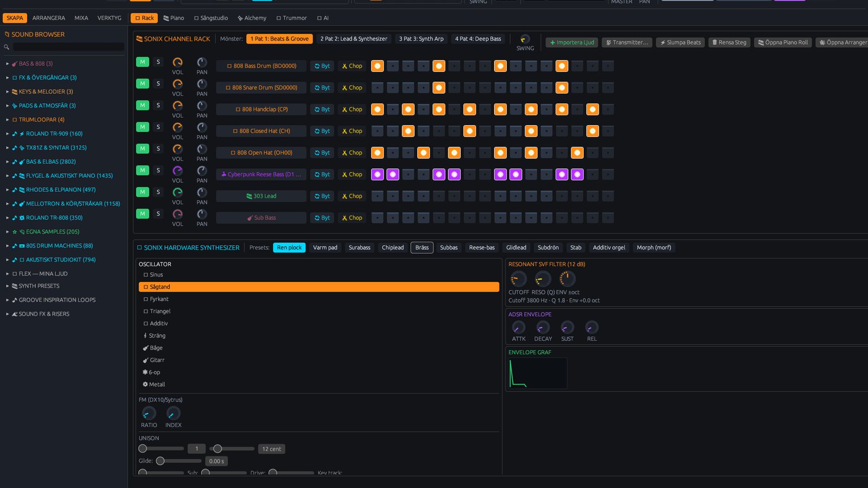The width and height of the screenshot is (868, 488).
Task: Open Pat 3: Synth Arp pattern
Action: (x=422, y=39)
